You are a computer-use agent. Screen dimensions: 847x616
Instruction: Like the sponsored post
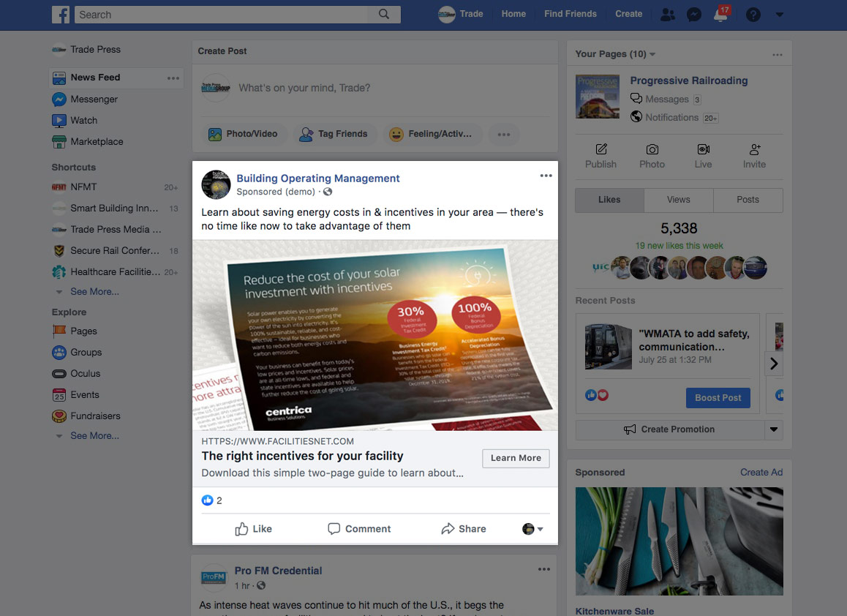tap(253, 529)
